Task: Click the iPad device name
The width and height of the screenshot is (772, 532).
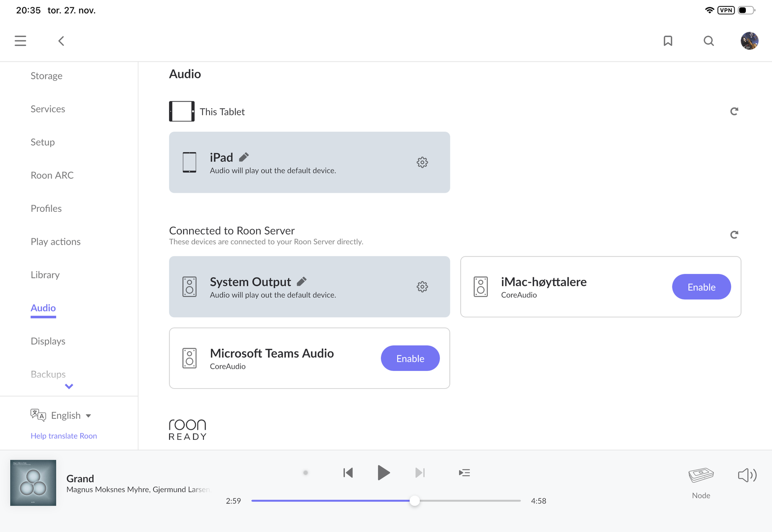Action: [x=221, y=157]
